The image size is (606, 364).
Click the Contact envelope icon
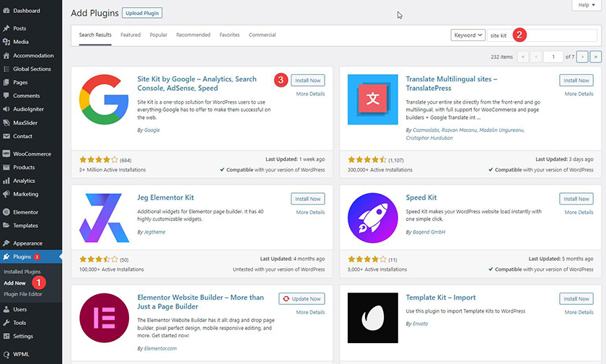[x=6, y=136]
